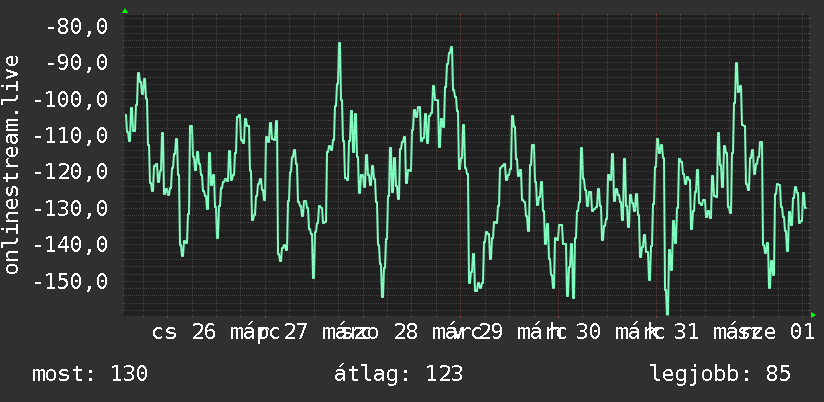
Task: Click the -120,0 y-axis label
Action: 70,172
